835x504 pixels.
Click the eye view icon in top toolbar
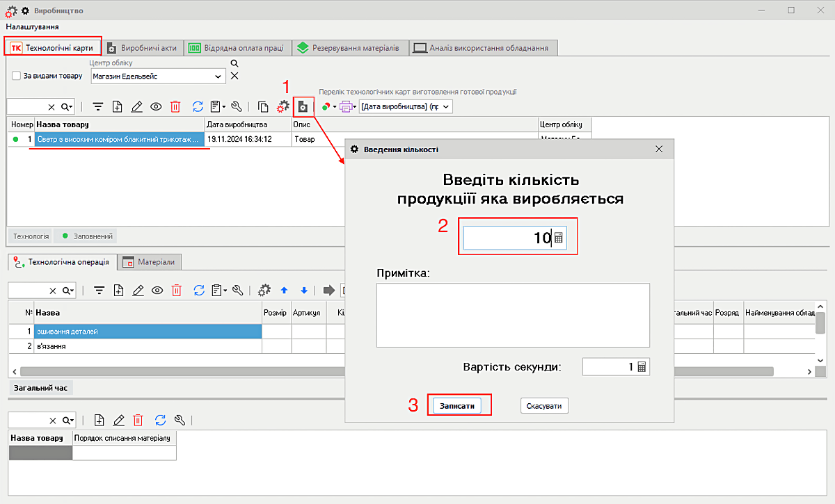(x=156, y=106)
